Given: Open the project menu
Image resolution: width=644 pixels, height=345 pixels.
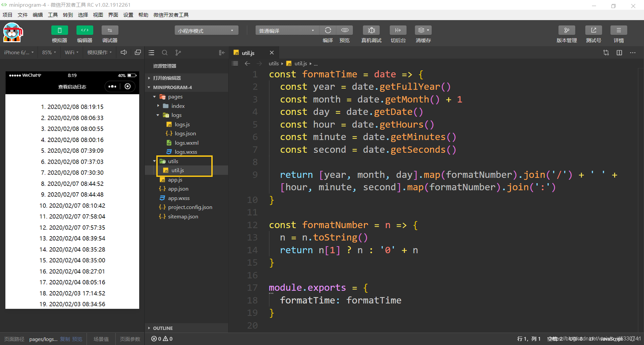Looking at the screenshot, I should 7,15.
